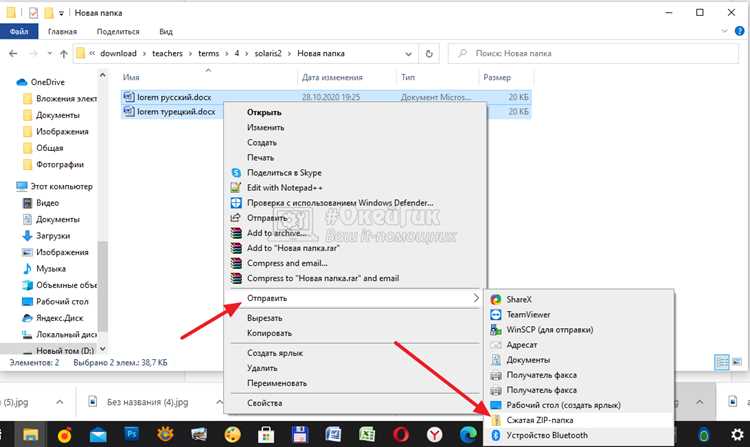Switch to large icons view layout icon
Image resolution: width=750 pixels, height=447 pixels.
pyautogui.click(x=737, y=362)
